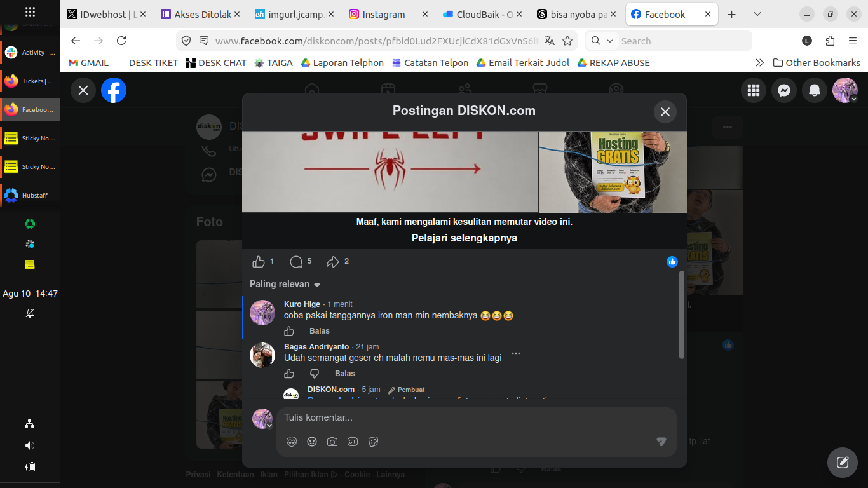This screenshot has height=488, width=868.
Task: Open the Laporan Telphon bookmark
Action: pos(342,63)
